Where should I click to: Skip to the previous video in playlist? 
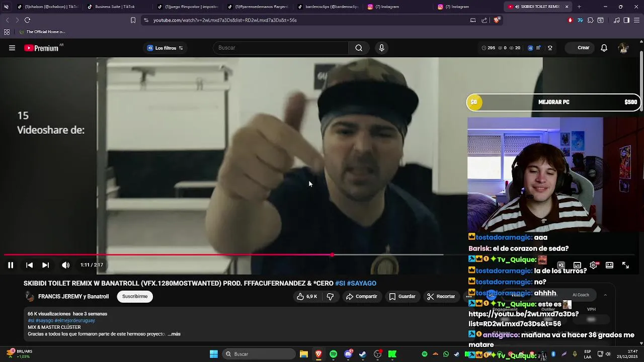coord(29,265)
